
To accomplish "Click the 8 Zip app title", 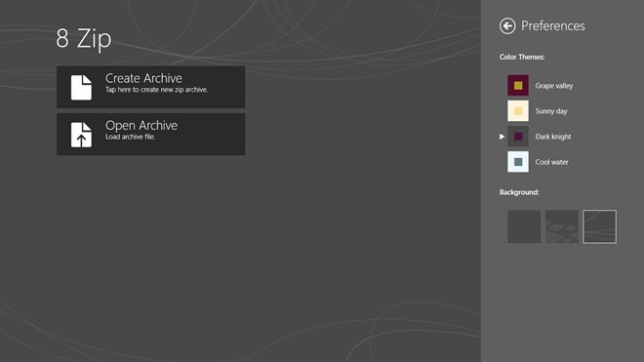I will (x=84, y=39).
